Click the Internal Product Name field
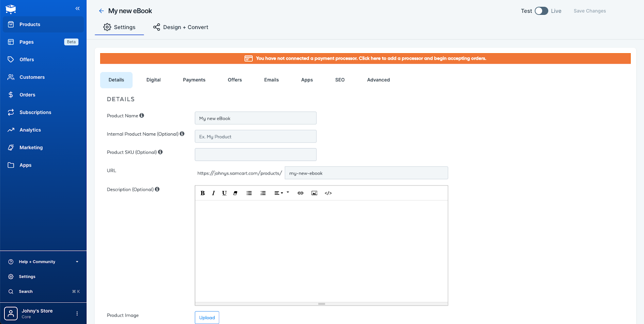The height and width of the screenshot is (324, 644). coord(256,136)
